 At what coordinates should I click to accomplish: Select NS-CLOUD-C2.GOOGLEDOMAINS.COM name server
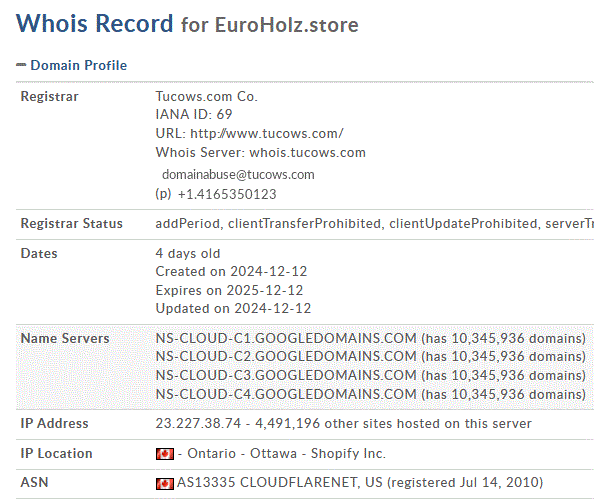[x=286, y=356]
